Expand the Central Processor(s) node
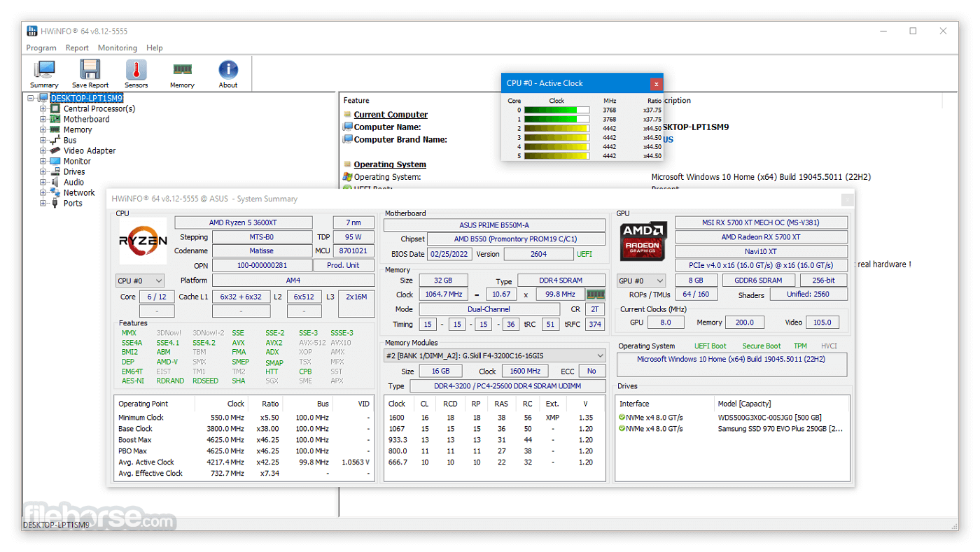This screenshot has height=552, width=980. 43,108
